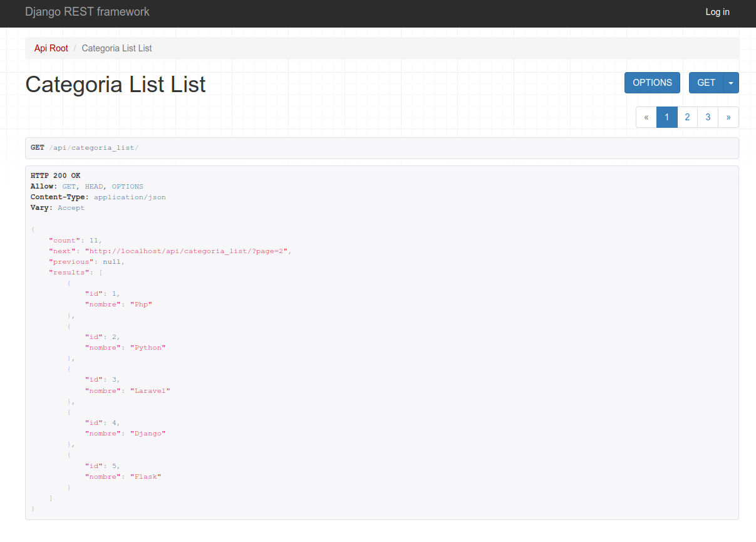Click the "count" key in the response
The width and height of the screenshot is (756, 542).
tap(65, 240)
